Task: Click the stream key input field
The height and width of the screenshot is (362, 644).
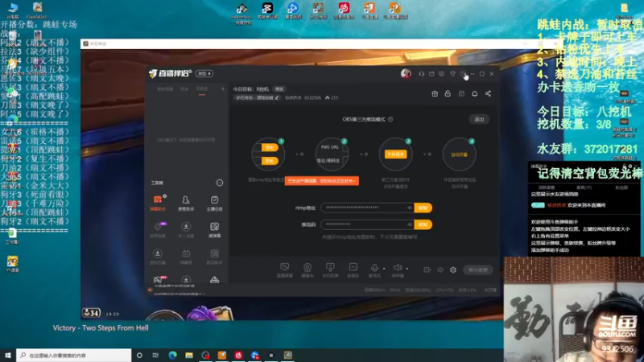Action: (x=368, y=224)
